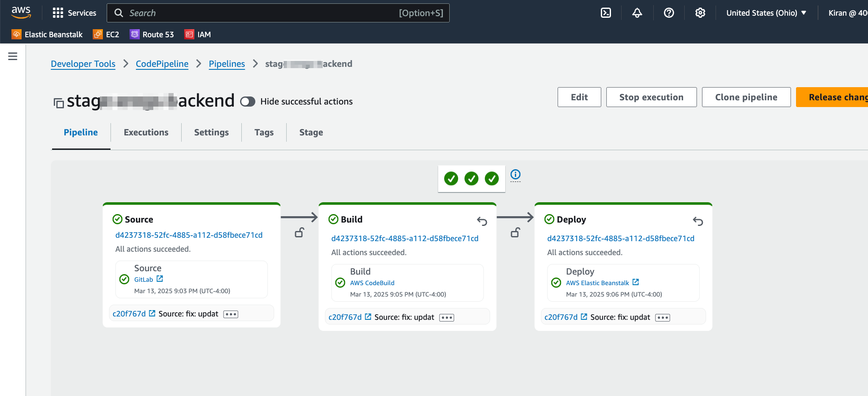Go to CodePipeline breadcrumb
This screenshot has height=396, width=868.
click(162, 63)
